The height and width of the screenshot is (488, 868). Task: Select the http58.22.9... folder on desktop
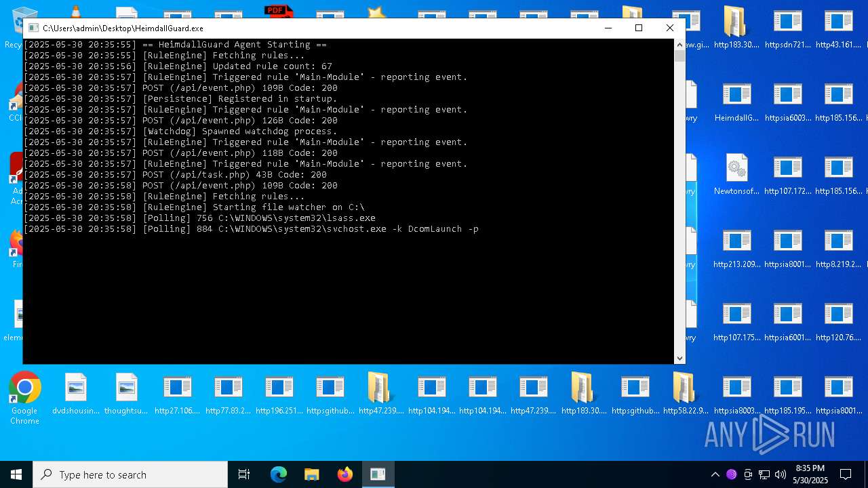[x=686, y=394]
